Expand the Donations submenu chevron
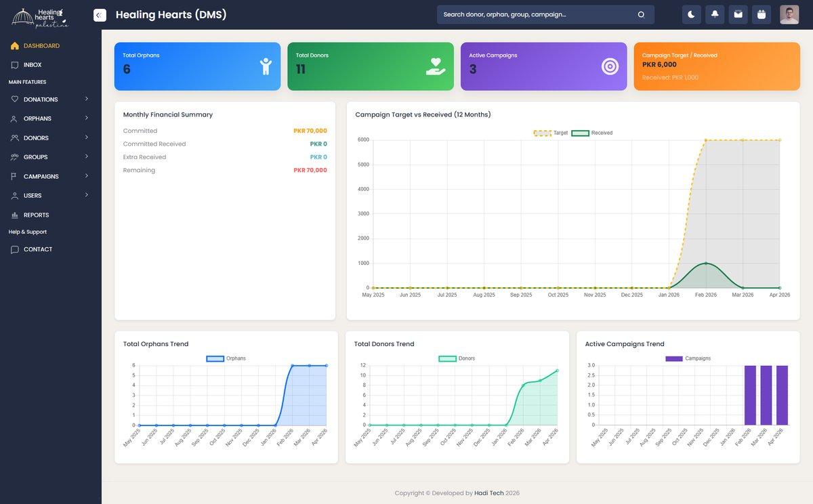 click(87, 99)
